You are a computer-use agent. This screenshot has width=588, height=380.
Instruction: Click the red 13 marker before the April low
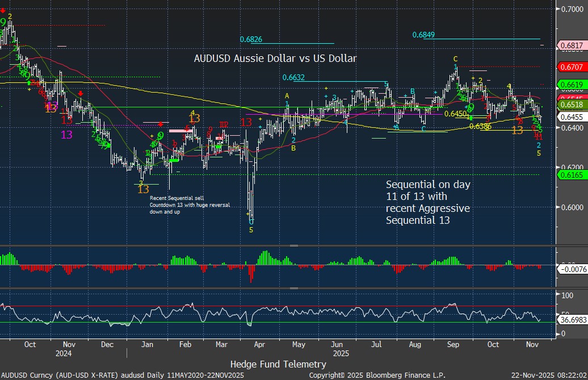pos(246,122)
